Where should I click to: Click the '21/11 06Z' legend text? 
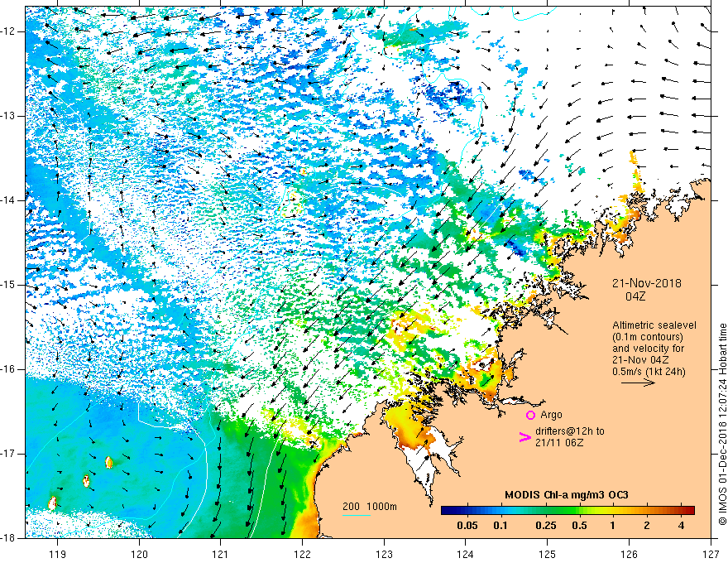click(559, 443)
